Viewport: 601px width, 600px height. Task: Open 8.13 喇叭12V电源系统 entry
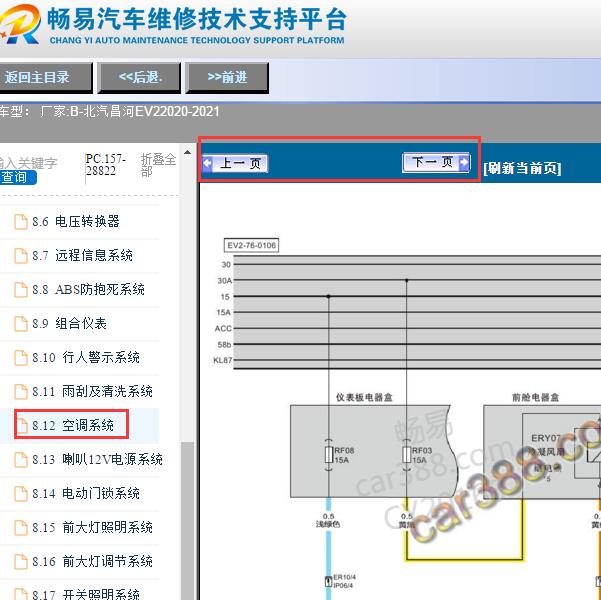pyautogui.click(x=97, y=459)
